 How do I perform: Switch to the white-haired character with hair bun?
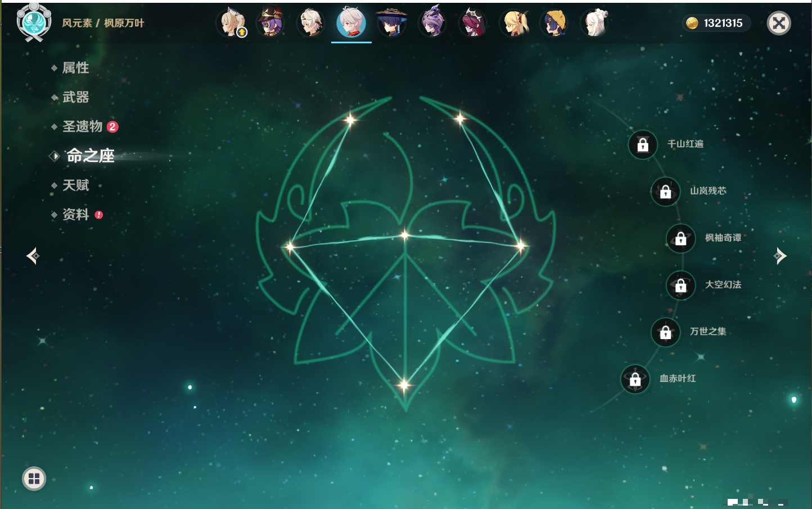coord(595,22)
